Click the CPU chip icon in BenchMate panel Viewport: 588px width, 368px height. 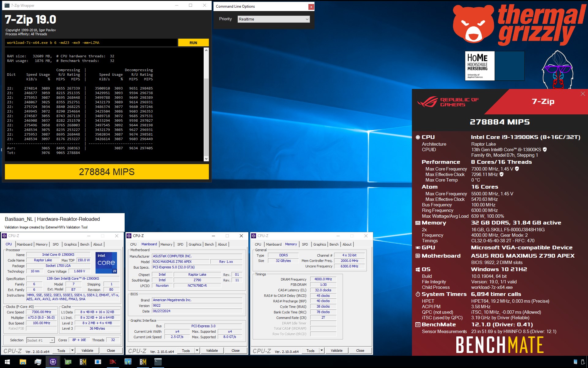click(x=418, y=137)
